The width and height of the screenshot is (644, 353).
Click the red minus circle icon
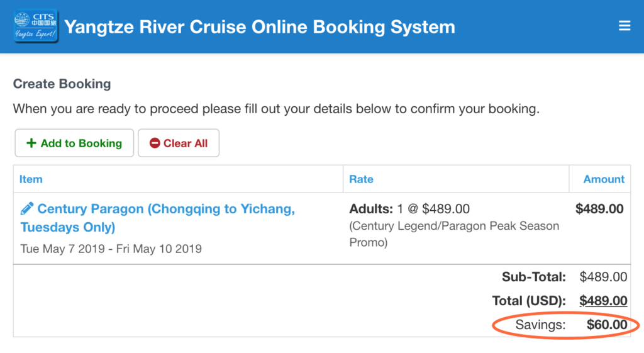(x=155, y=143)
